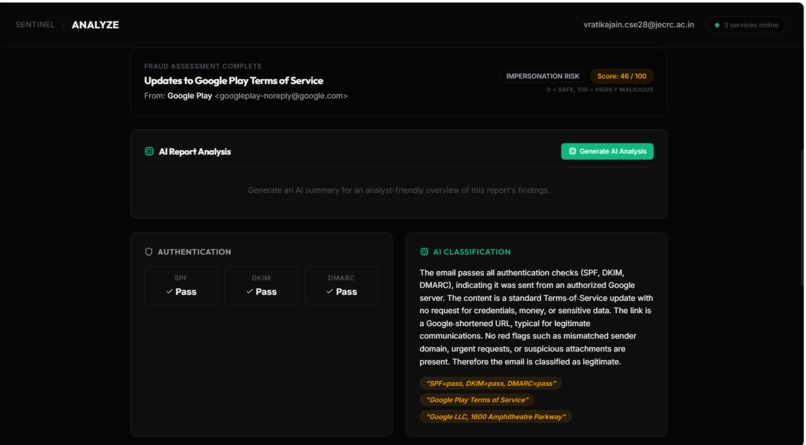Click the green services online status dot
The height and width of the screenshot is (445, 806).
(x=717, y=25)
